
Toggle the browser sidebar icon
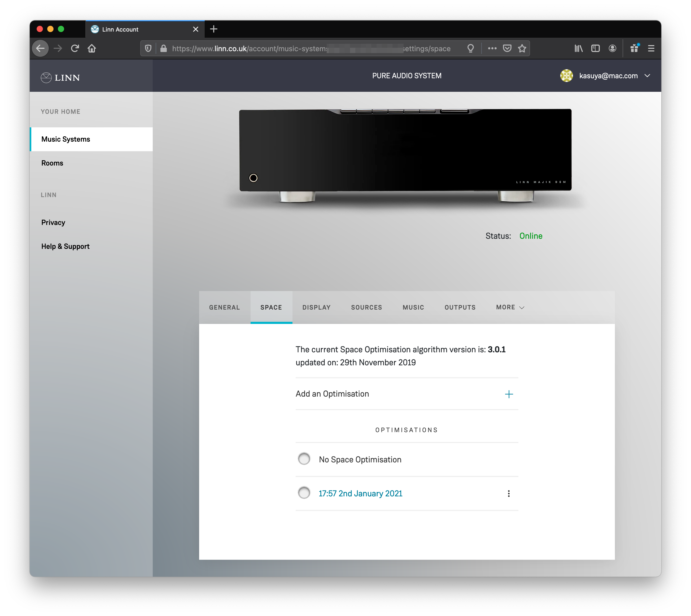point(595,48)
